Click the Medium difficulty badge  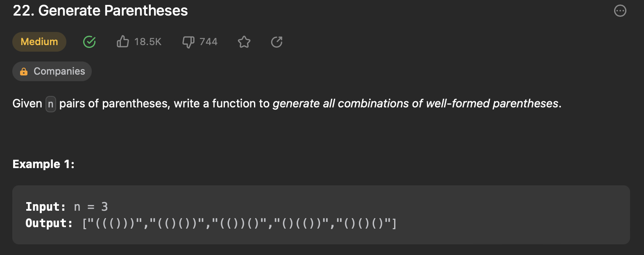(x=39, y=41)
